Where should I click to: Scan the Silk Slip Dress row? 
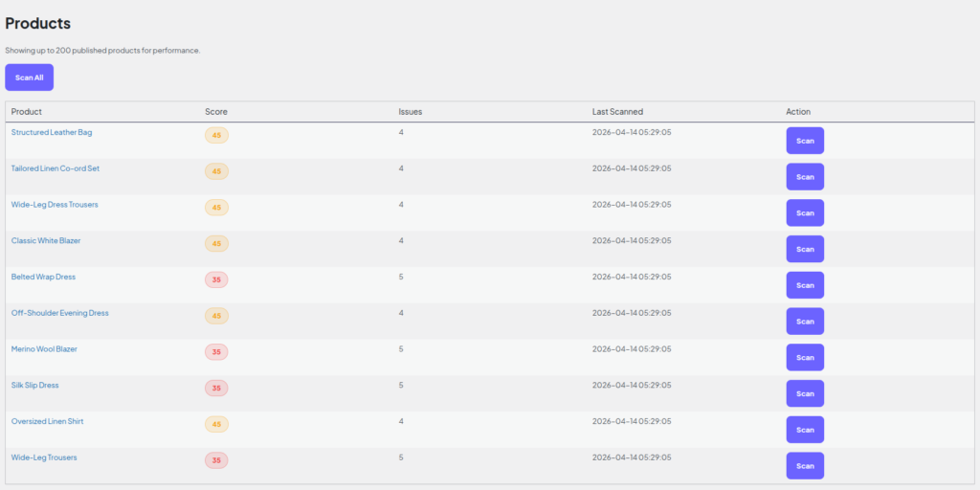coord(805,393)
